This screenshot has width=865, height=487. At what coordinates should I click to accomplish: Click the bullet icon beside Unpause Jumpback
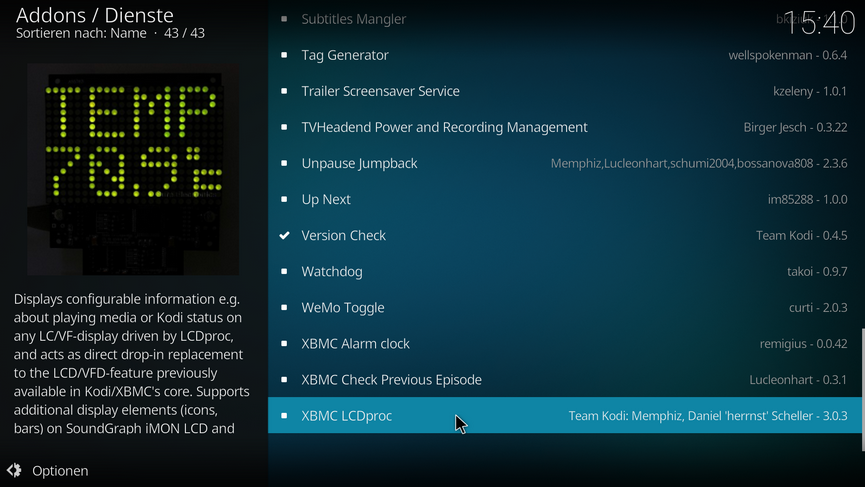pos(284,163)
